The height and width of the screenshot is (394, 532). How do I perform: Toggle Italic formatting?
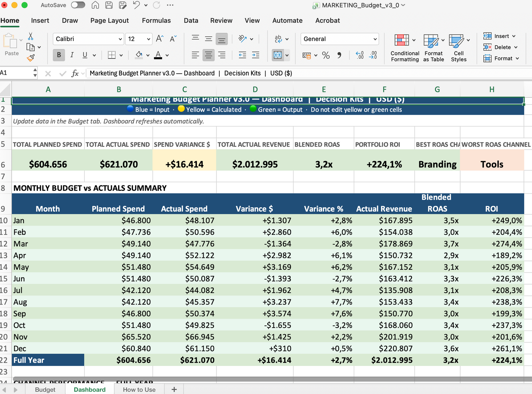[72, 55]
